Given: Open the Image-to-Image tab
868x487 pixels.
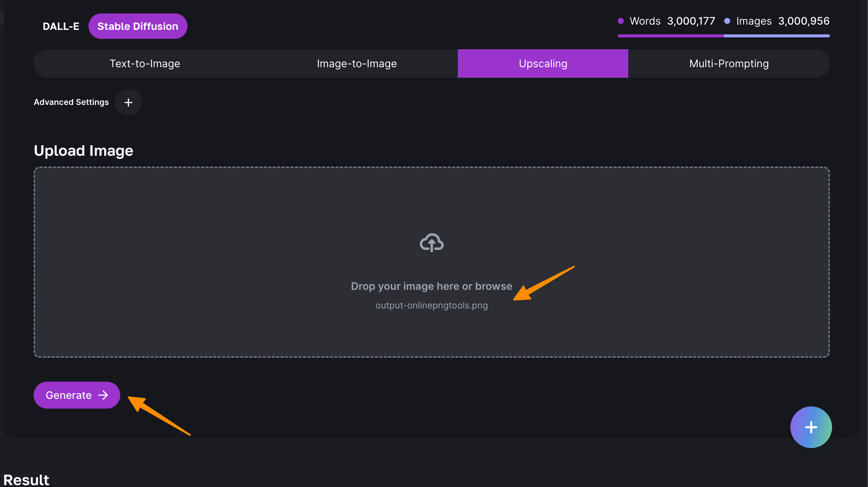Looking at the screenshot, I should click(357, 63).
